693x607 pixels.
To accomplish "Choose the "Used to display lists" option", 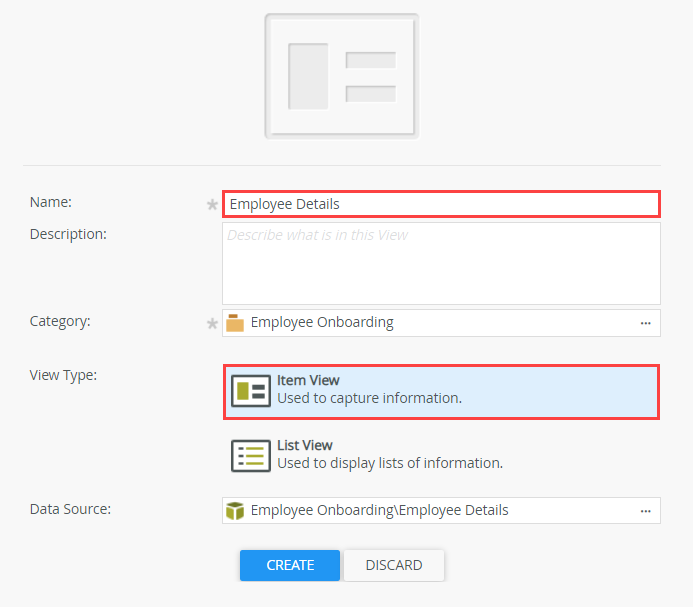I will (389, 463).
